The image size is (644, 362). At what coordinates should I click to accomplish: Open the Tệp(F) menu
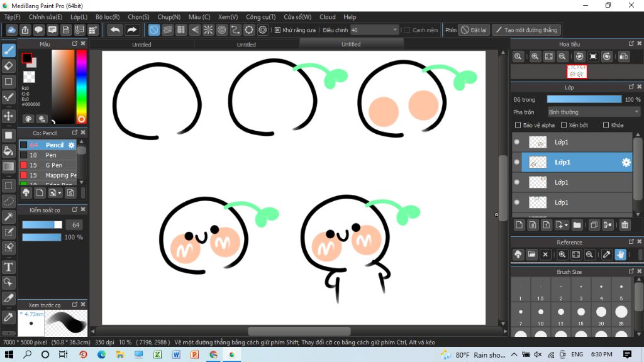[x=13, y=17]
